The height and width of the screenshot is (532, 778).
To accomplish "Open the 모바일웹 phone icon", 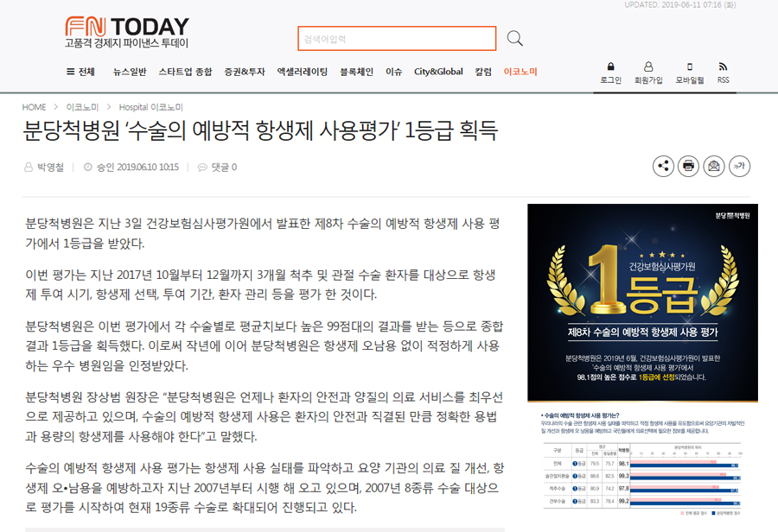I will tap(690, 66).
